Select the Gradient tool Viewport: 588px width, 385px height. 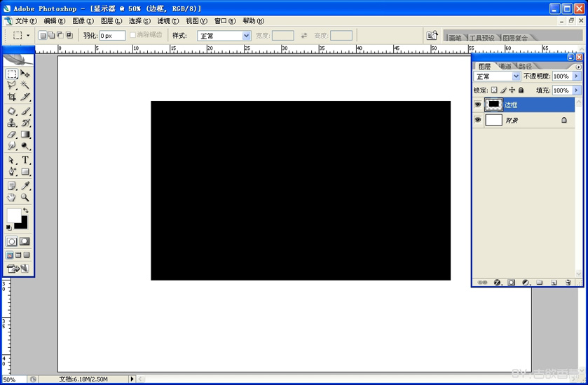tap(25, 135)
